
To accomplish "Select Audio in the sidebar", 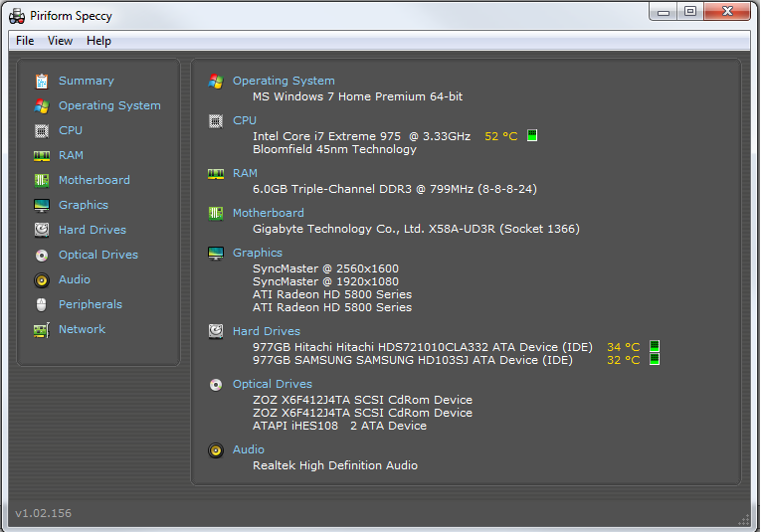I will point(75,279).
